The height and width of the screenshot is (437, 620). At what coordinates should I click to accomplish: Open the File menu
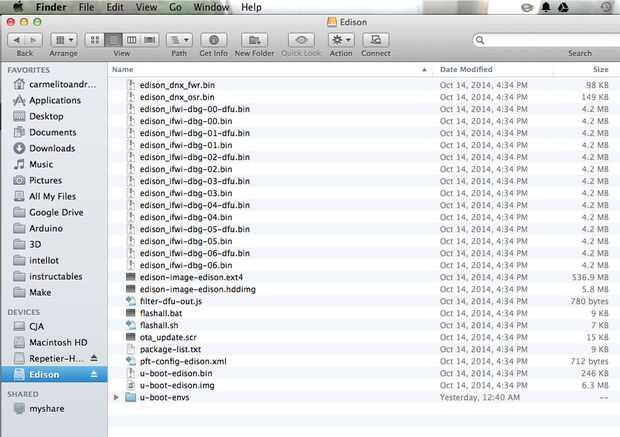pos(86,7)
